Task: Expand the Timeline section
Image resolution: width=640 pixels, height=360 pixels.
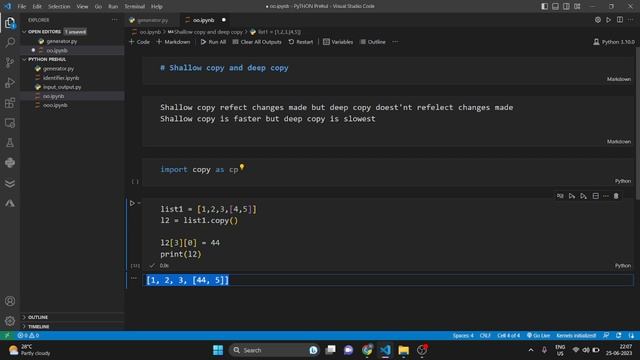Action: (x=38, y=327)
